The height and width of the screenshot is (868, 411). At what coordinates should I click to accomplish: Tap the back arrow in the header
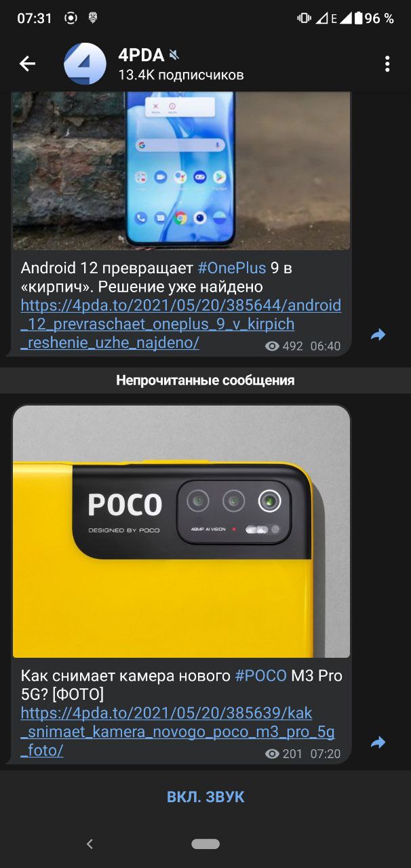tap(27, 64)
